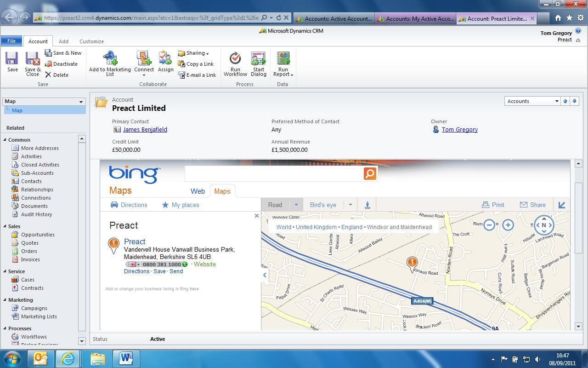Image resolution: width=588 pixels, height=368 pixels.
Task: Collapse the Common section
Action: point(5,140)
